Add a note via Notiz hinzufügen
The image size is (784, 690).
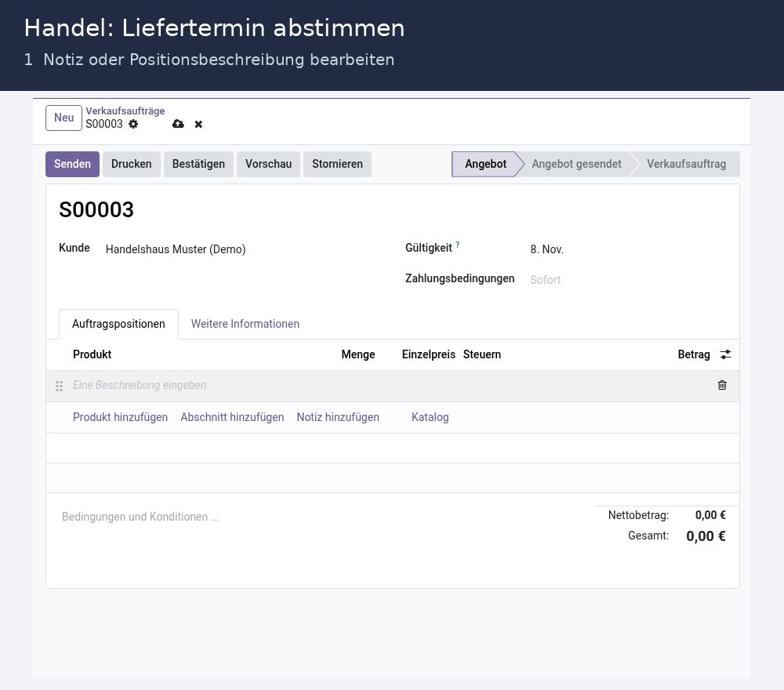(x=338, y=417)
